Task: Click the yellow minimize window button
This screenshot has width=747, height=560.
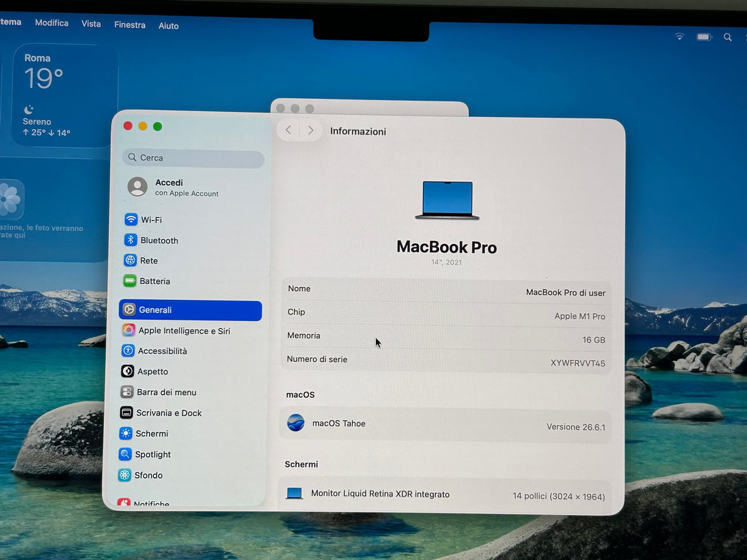Action: (x=143, y=126)
